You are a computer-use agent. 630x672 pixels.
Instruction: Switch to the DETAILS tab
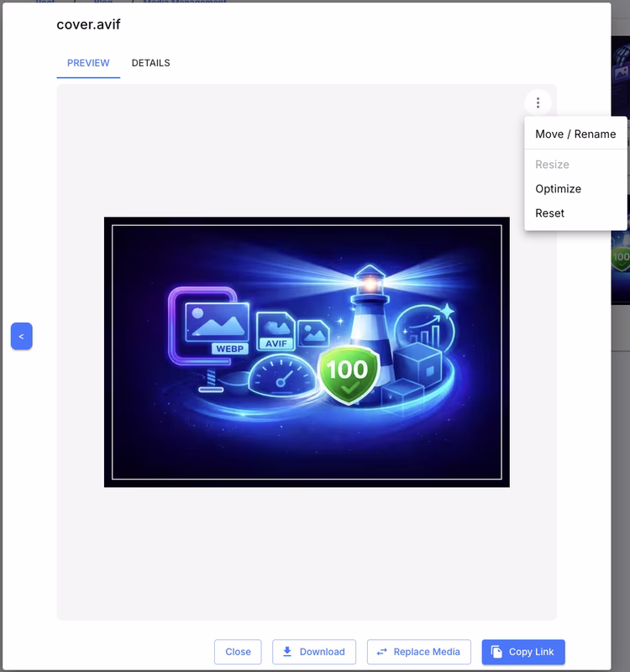(150, 63)
